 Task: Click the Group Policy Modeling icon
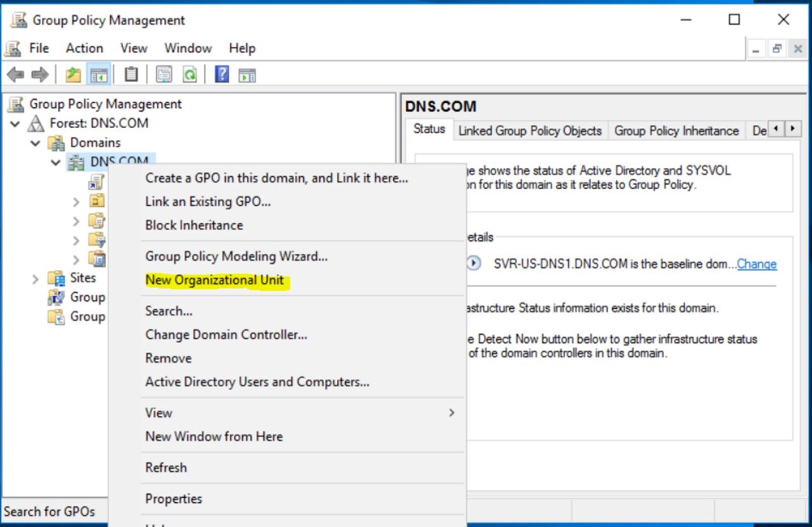[x=56, y=297]
